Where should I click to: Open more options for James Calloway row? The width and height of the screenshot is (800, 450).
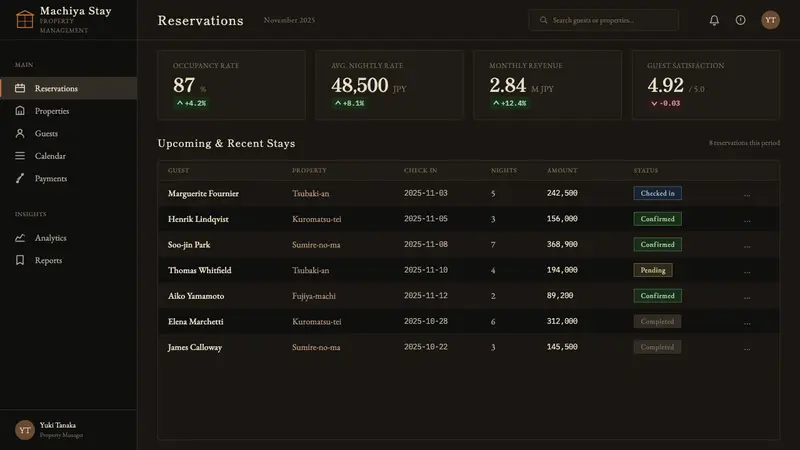click(747, 347)
